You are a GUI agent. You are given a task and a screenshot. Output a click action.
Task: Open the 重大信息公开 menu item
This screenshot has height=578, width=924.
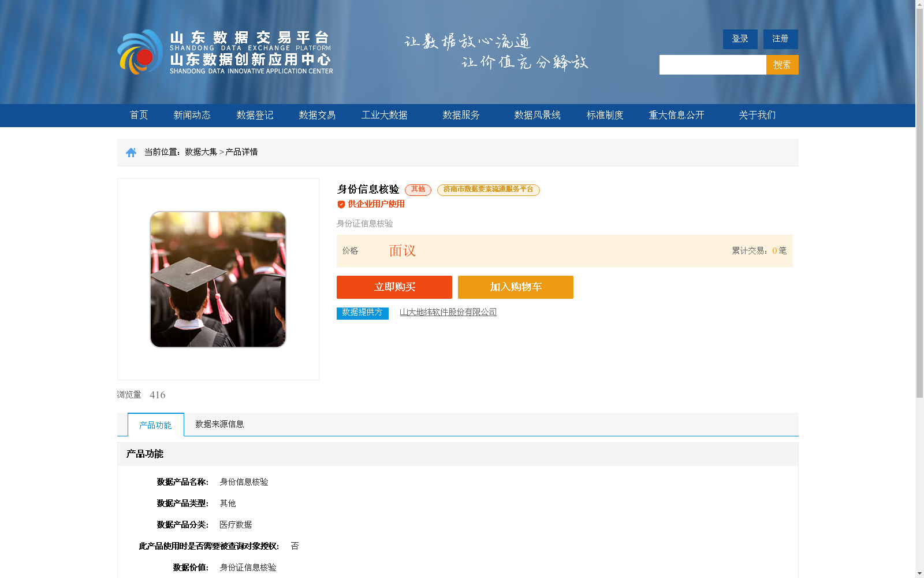(676, 116)
